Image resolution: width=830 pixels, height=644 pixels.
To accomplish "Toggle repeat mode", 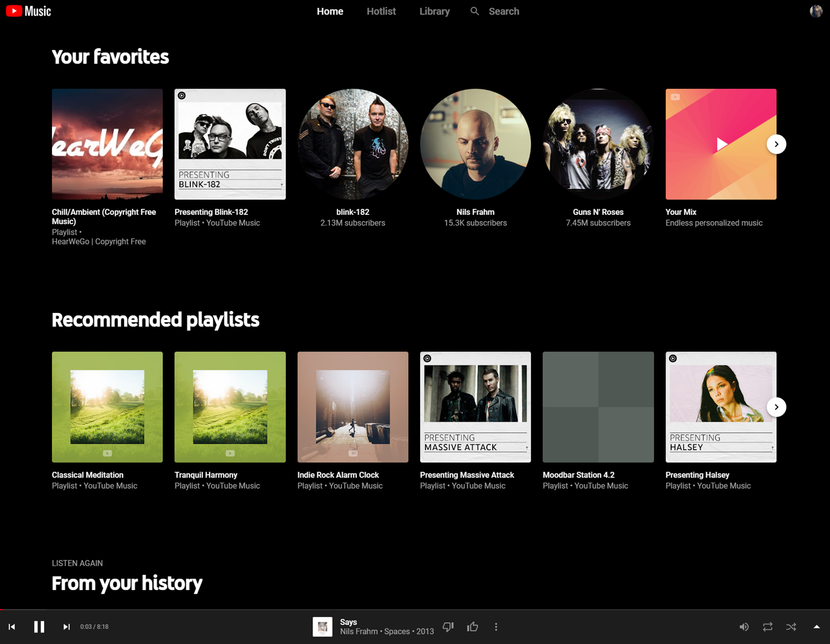I will click(768, 627).
